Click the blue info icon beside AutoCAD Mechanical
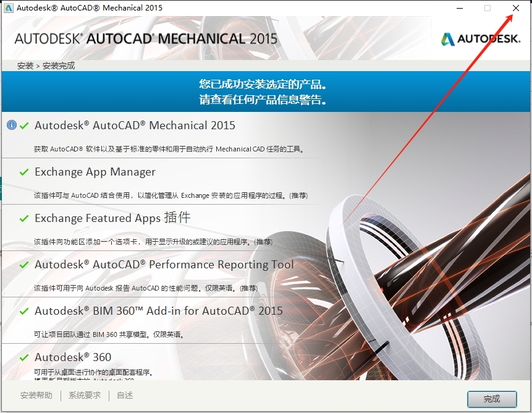The width and height of the screenshot is (532, 413). click(x=11, y=125)
